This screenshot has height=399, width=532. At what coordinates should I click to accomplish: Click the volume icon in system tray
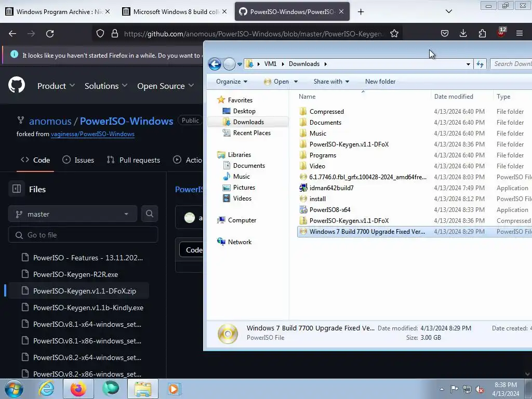pos(480,389)
